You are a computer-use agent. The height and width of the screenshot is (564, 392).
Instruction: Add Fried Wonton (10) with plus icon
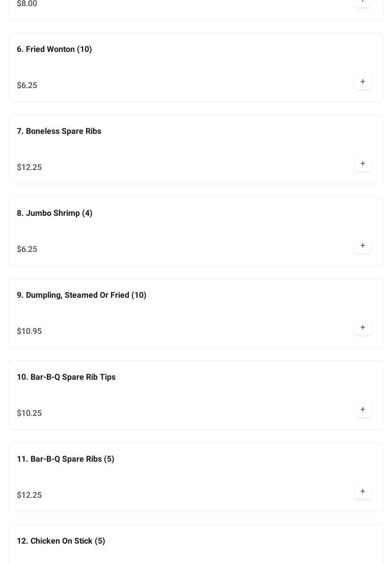362,81
